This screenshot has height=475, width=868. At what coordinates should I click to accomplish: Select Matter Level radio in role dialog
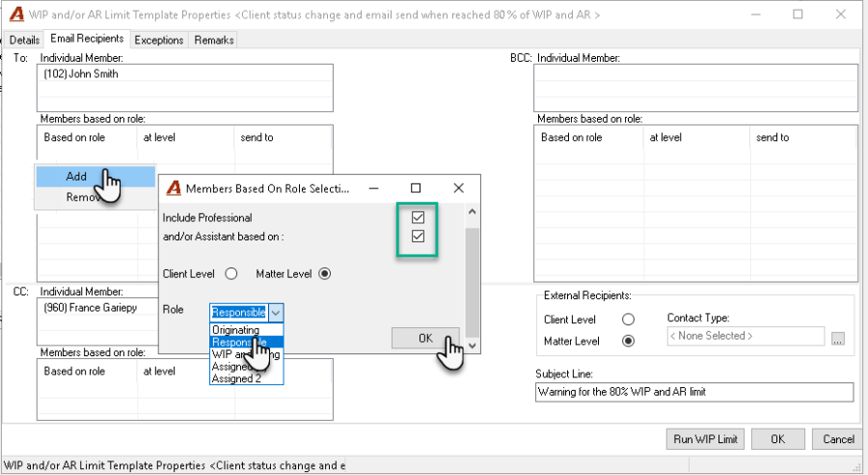(325, 274)
